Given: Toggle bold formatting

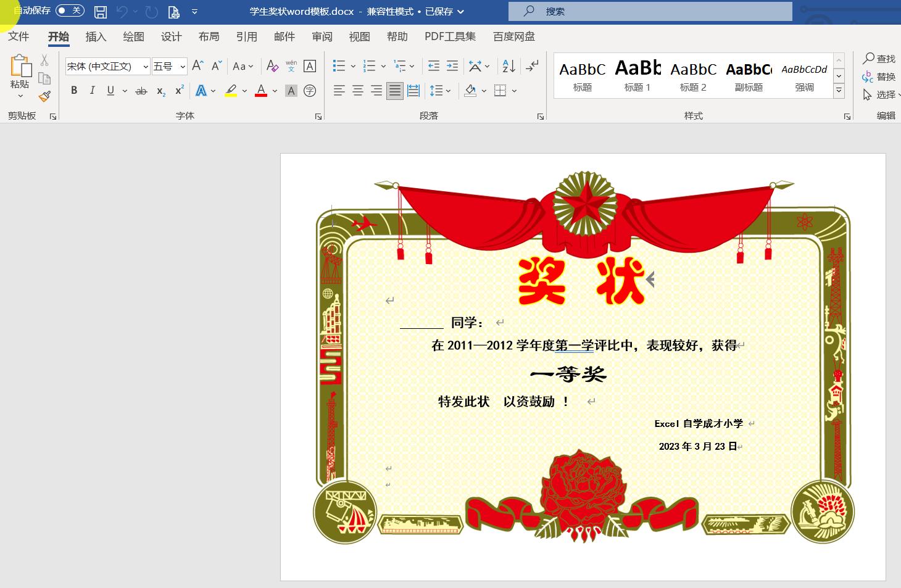Looking at the screenshot, I should tap(73, 91).
